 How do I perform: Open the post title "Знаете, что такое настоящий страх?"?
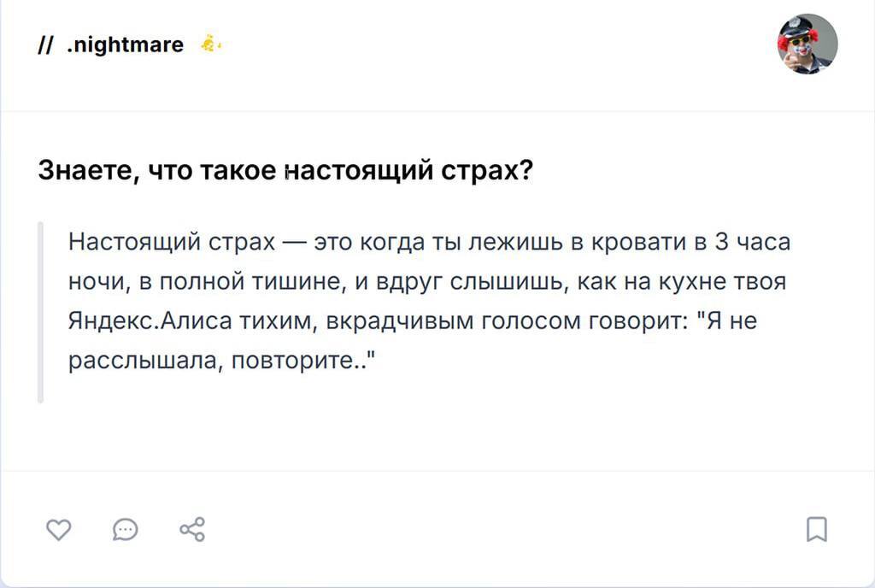pyautogui.click(x=286, y=171)
